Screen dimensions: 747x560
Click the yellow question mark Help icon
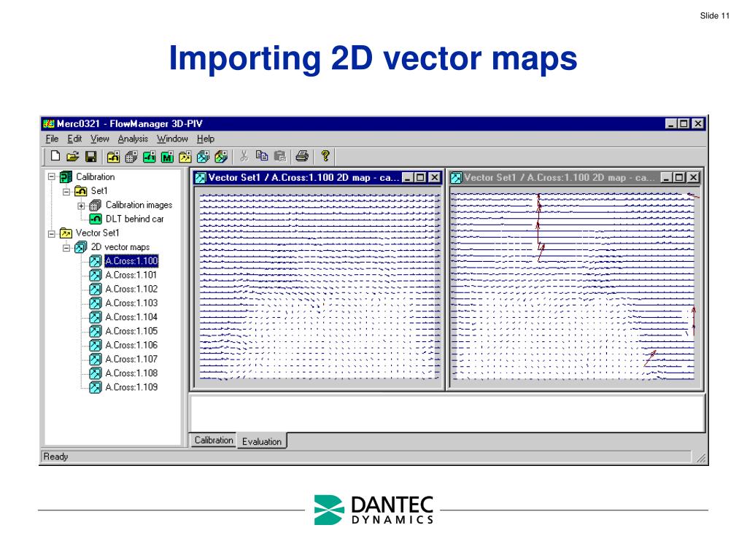click(325, 156)
